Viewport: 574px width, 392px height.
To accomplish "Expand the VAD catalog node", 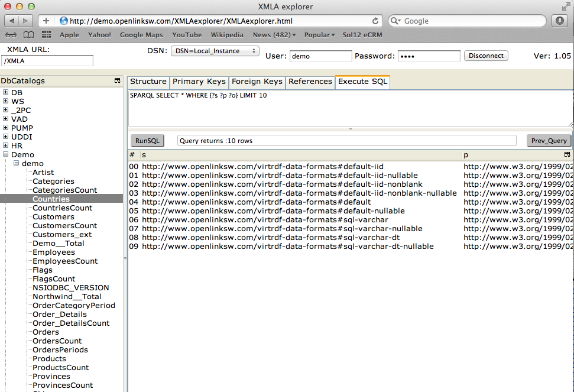I will pyautogui.click(x=5, y=119).
